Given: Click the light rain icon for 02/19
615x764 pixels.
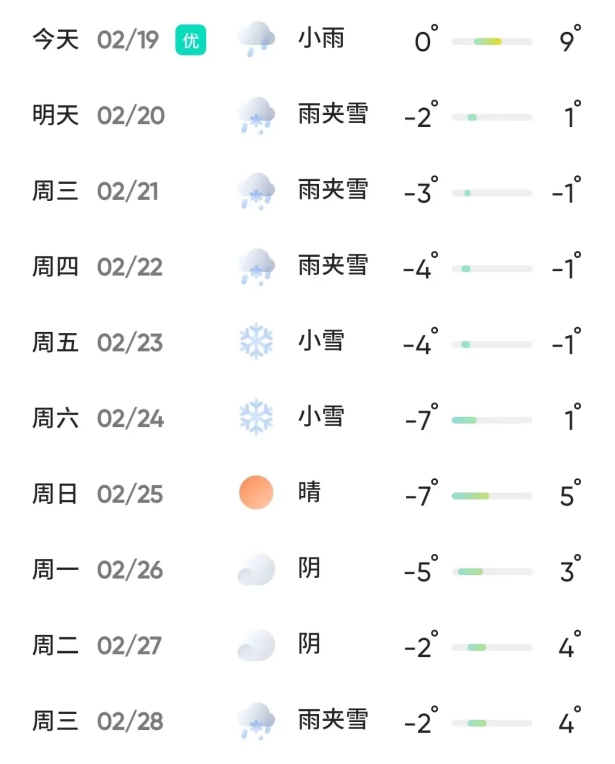Looking at the screenshot, I should [x=256, y=40].
